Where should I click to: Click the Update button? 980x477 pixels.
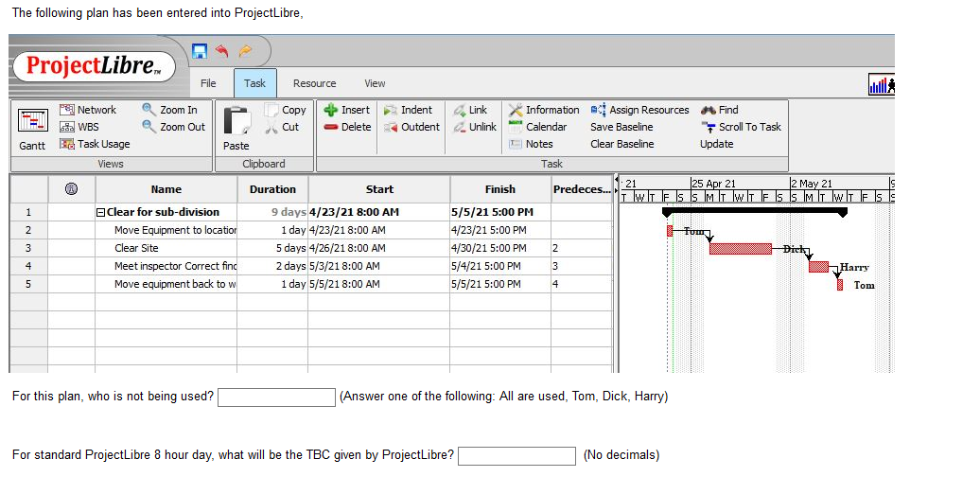[717, 144]
